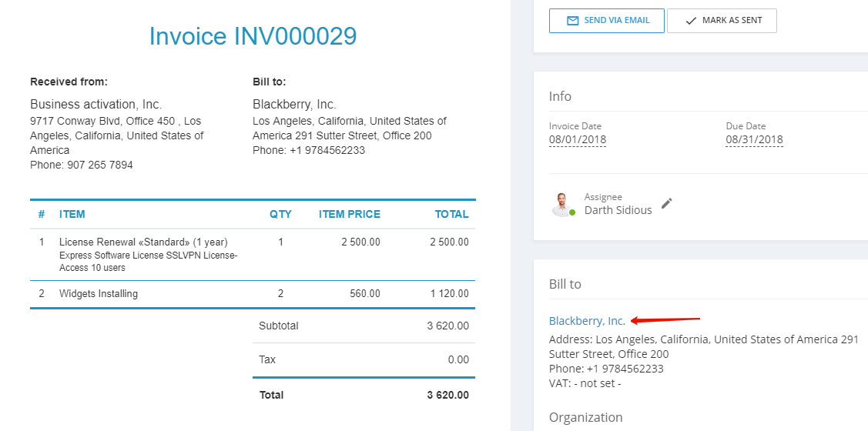Select Business activation, Inc. sender name
The image size is (868, 431).
[96, 104]
